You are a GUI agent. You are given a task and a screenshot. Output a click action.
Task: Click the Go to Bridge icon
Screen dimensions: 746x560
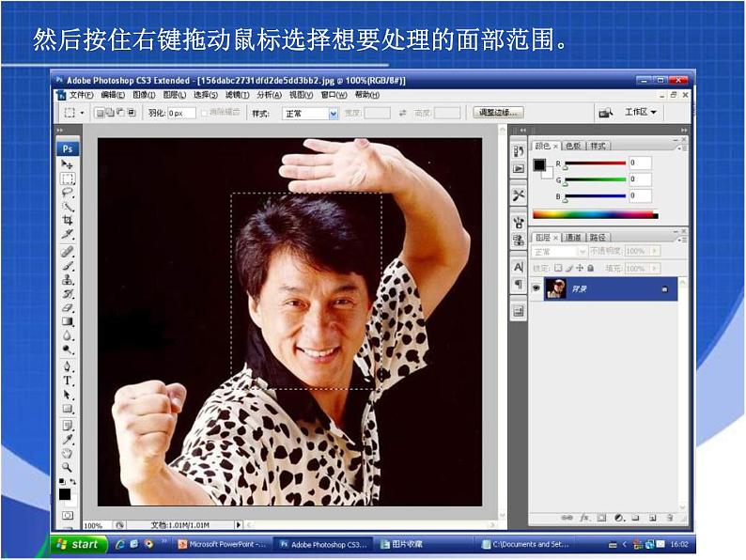coord(604,113)
